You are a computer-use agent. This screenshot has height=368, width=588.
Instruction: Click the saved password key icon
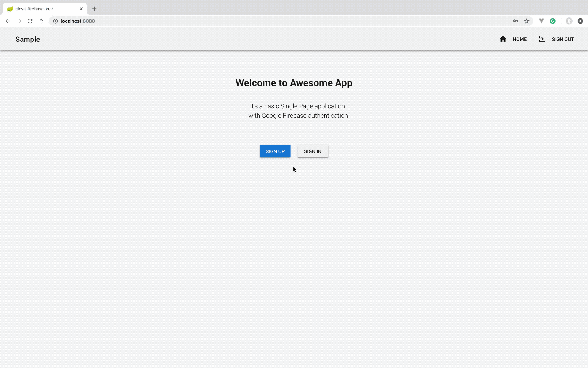[x=515, y=21]
